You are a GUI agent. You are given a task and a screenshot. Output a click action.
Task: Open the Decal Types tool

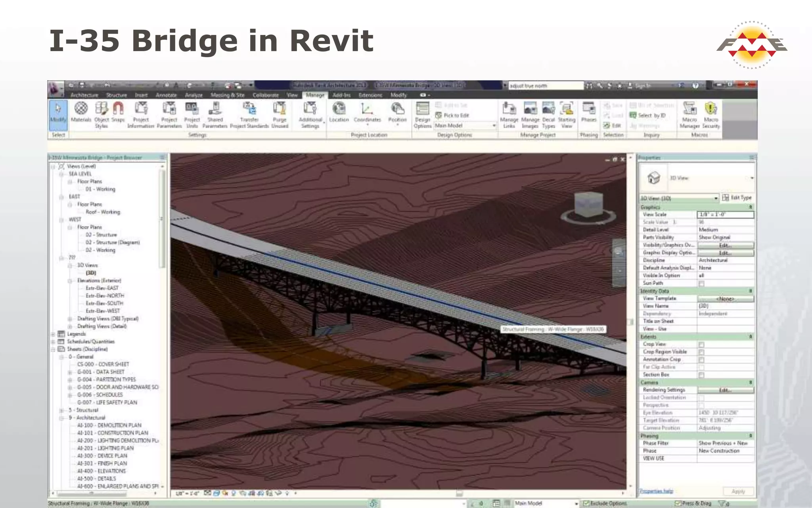pyautogui.click(x=549, y=115)
